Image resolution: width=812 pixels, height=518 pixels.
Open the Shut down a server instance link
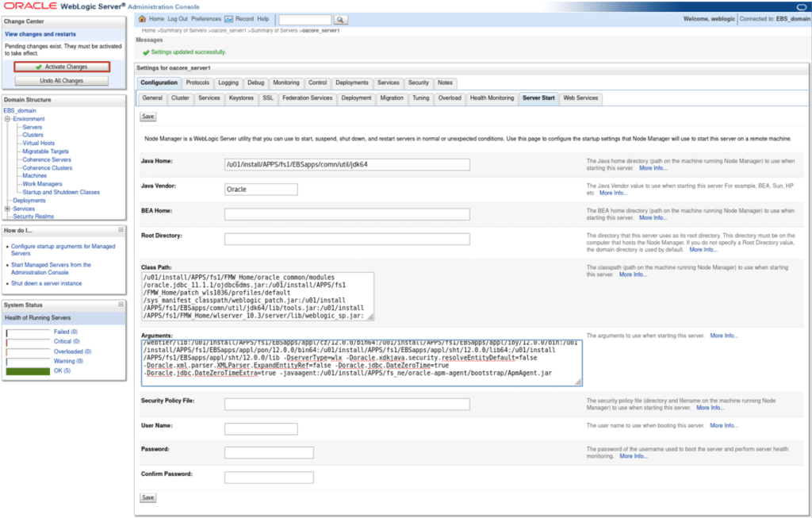(46, 283)
